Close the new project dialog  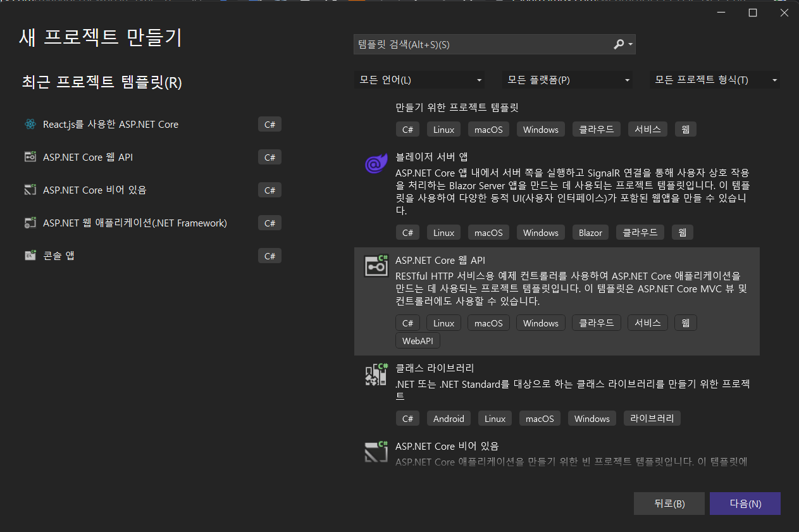(784, 13)
